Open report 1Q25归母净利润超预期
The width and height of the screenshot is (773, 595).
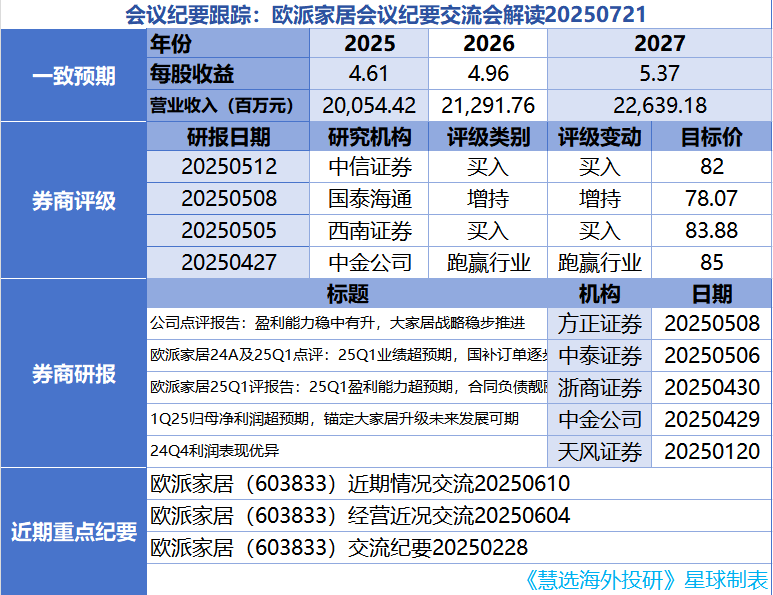pos(347,419)
